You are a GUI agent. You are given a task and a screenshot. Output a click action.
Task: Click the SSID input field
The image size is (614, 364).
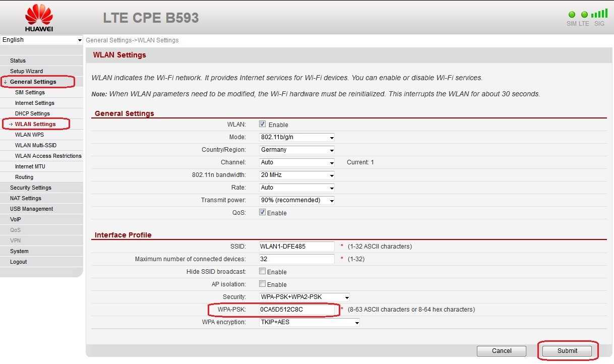click(x=297, y=247)
